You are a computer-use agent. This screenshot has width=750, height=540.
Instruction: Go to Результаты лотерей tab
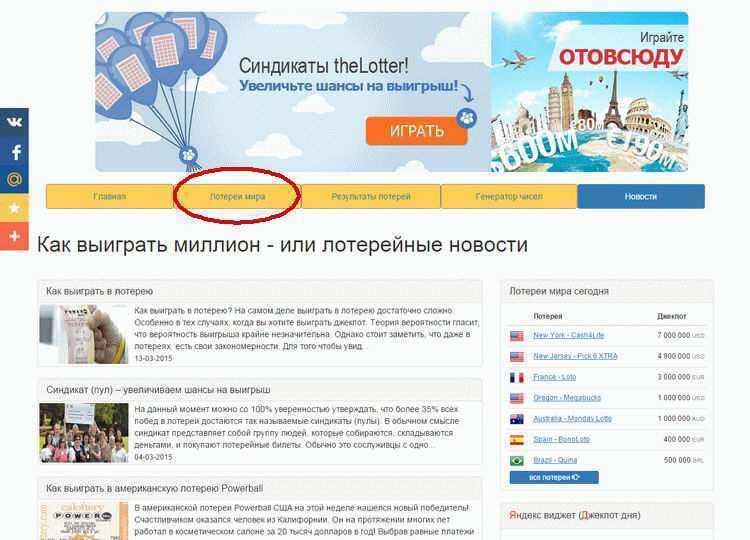tap(371, 197)
